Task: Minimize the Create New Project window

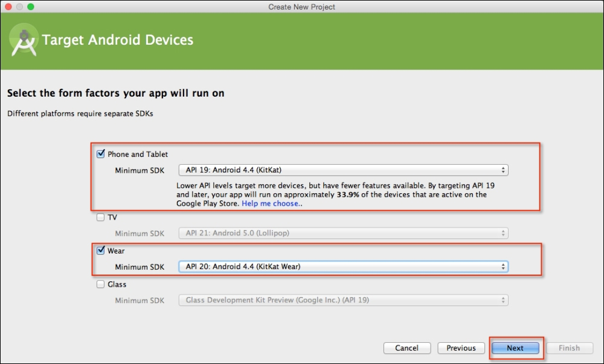Action: coord(19,7)
